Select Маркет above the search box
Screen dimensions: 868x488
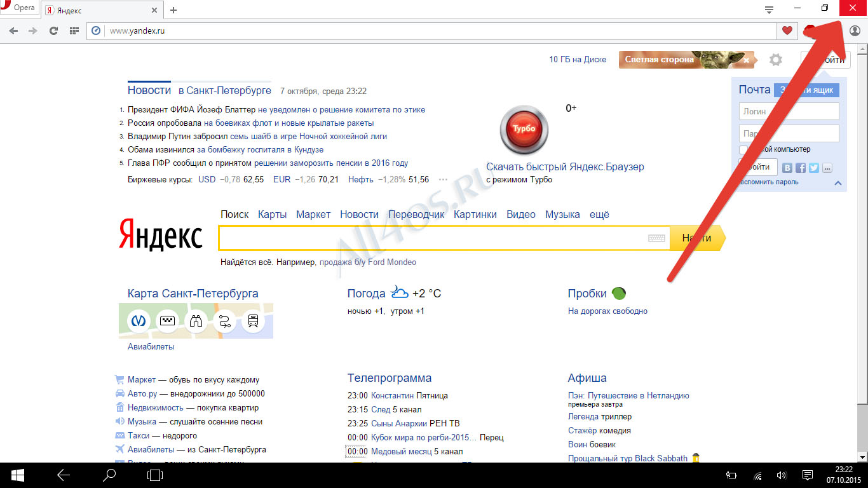click(x=313, y=214)
